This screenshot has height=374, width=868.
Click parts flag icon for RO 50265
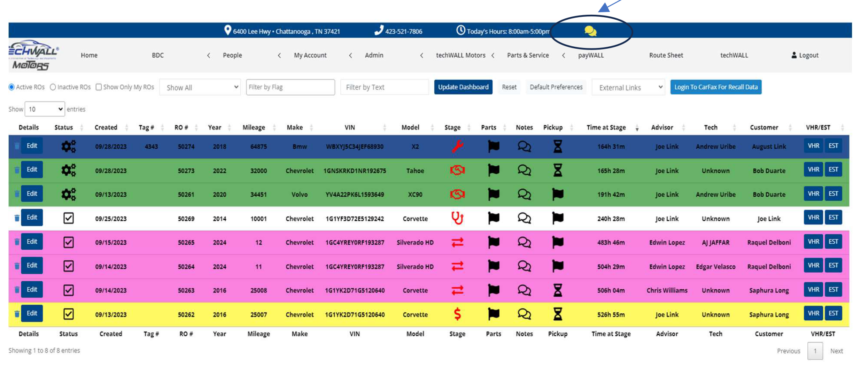coord(493,242)
